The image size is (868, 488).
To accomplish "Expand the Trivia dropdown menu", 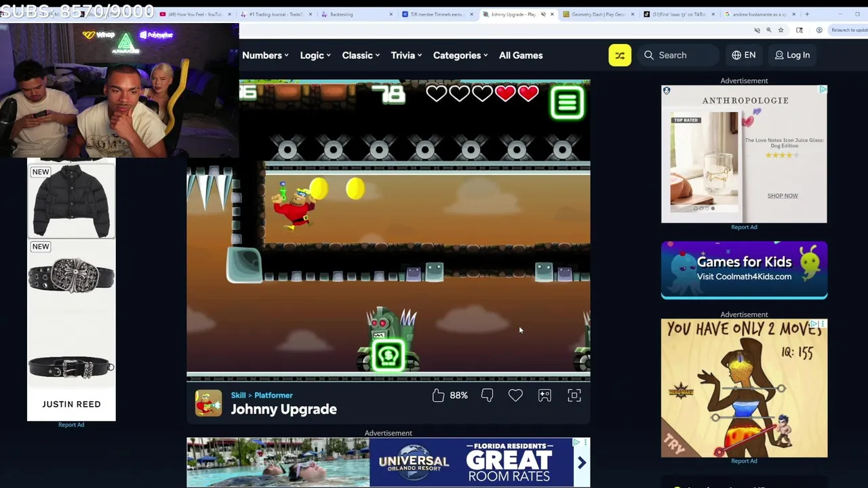I will pos(406,55).
